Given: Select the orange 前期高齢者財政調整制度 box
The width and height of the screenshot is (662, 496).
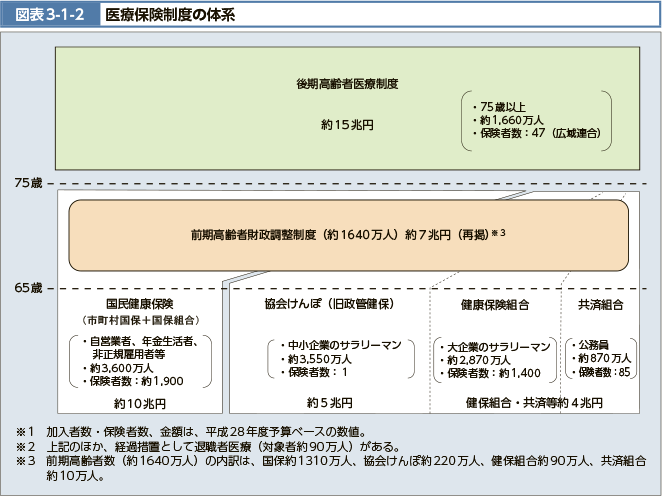Looking at the screenshot, I should coord(347,235).
